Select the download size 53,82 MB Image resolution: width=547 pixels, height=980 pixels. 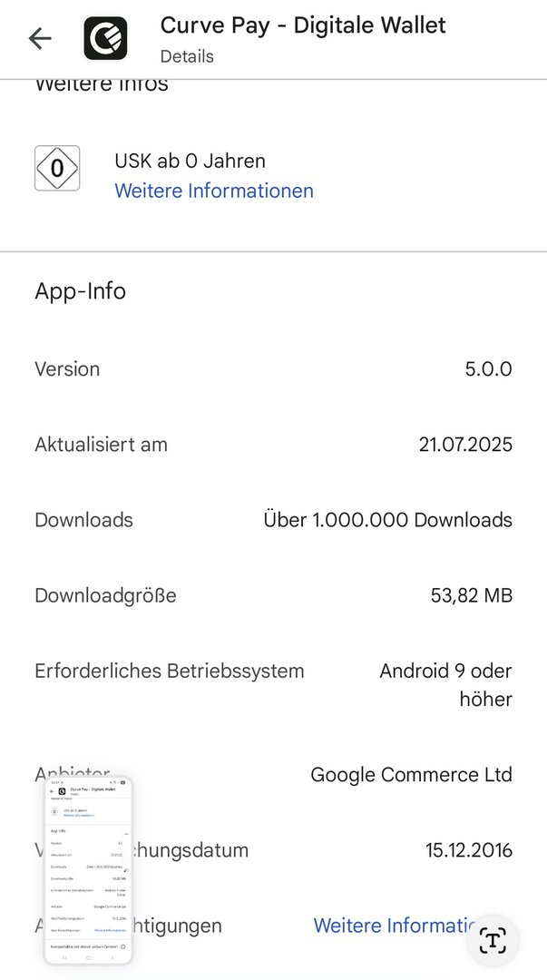(471, 595)
